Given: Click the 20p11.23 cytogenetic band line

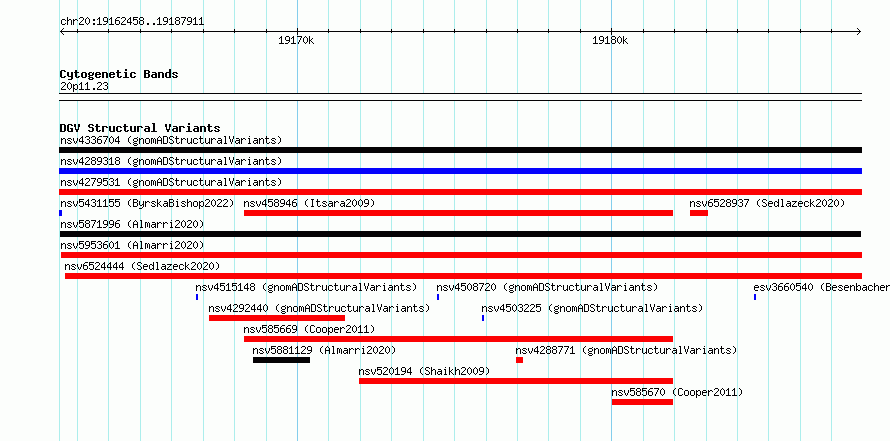Looking at the screenshot, I should pos(460,97).
